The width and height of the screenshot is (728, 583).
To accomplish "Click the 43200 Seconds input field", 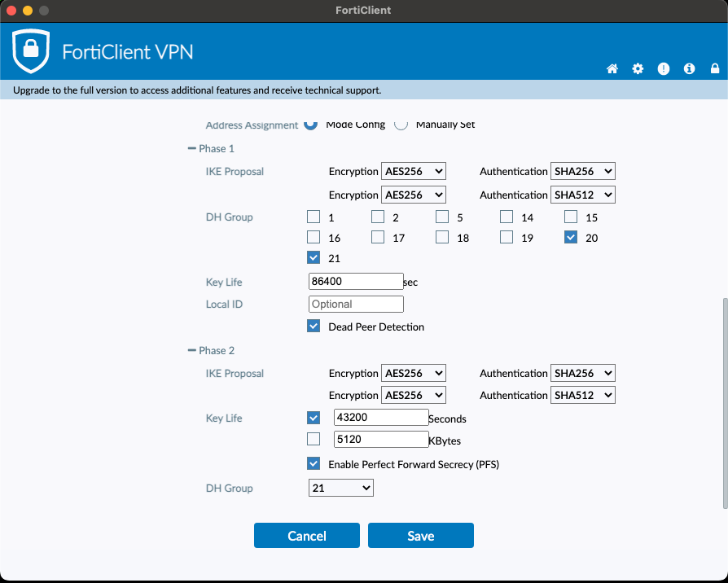I will point(381,417).
